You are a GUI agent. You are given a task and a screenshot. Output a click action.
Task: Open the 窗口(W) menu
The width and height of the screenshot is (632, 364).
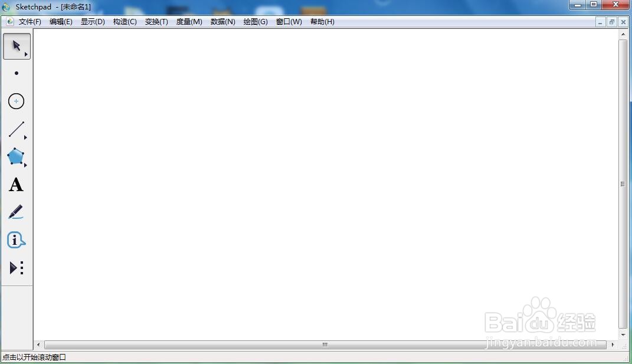[x=289, y=22]
